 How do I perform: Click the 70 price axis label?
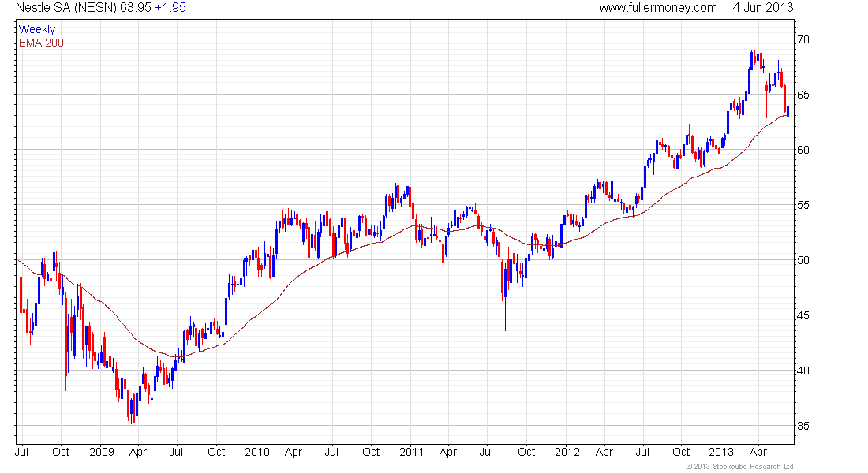click(803, 40)
